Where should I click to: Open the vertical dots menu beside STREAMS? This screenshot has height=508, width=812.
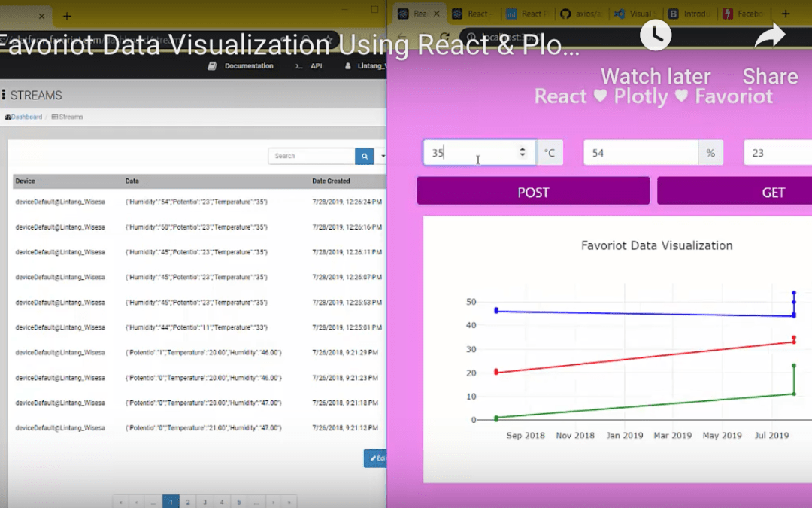click(x=5, y=95)
